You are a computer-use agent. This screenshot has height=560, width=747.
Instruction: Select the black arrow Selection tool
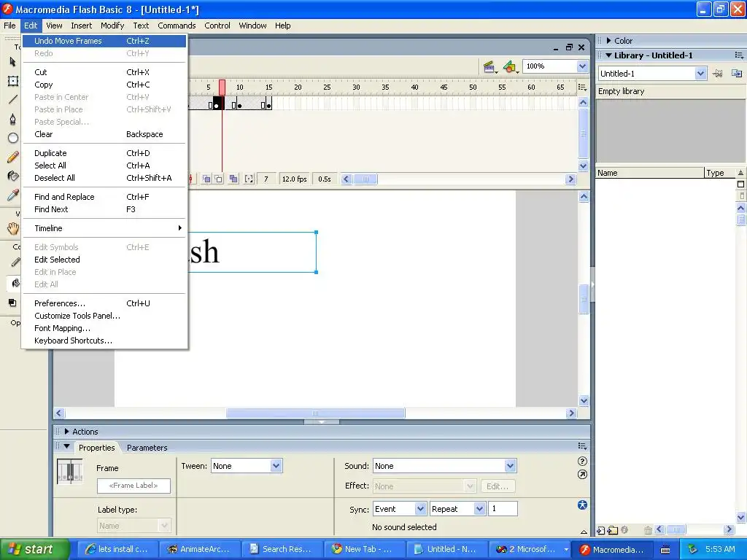tap(12, 62)
